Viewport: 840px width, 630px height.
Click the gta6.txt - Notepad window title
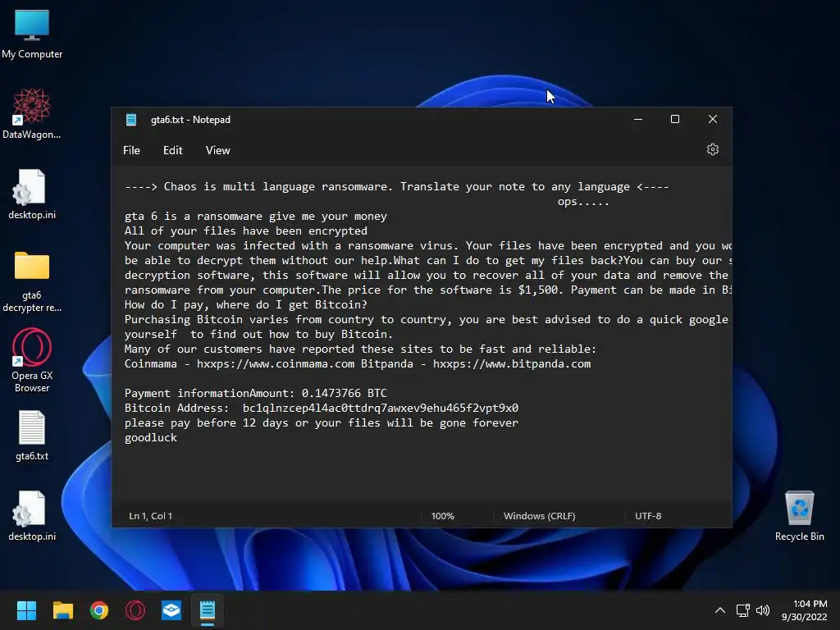tap(190, 120)
